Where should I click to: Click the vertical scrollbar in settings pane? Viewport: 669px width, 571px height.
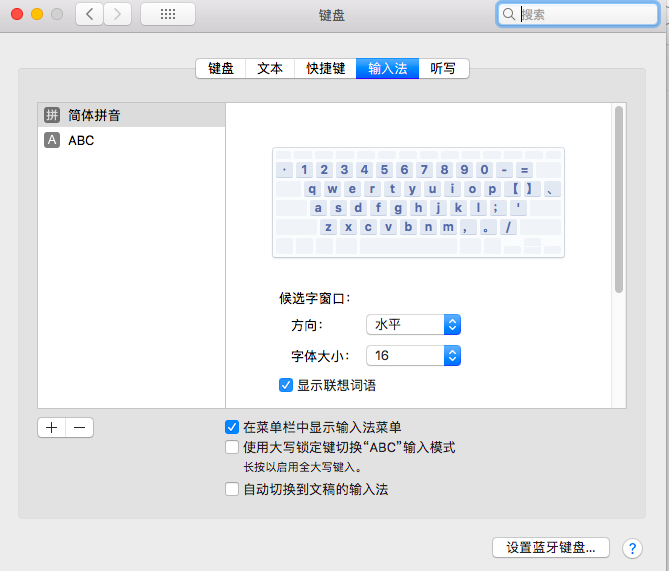tap(619, 200)
